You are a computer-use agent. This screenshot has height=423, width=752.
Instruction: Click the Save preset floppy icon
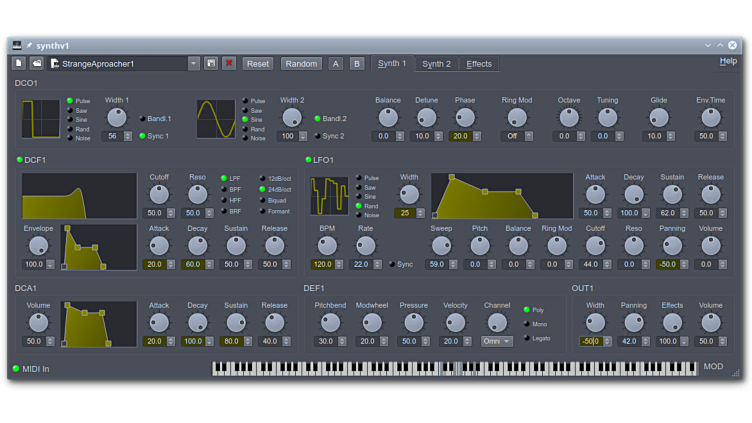click(211, 63)
